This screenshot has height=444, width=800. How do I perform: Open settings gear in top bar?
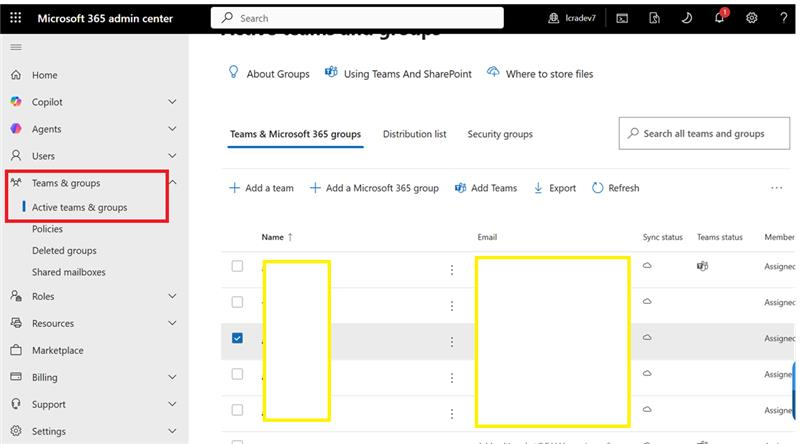point(752,18)
